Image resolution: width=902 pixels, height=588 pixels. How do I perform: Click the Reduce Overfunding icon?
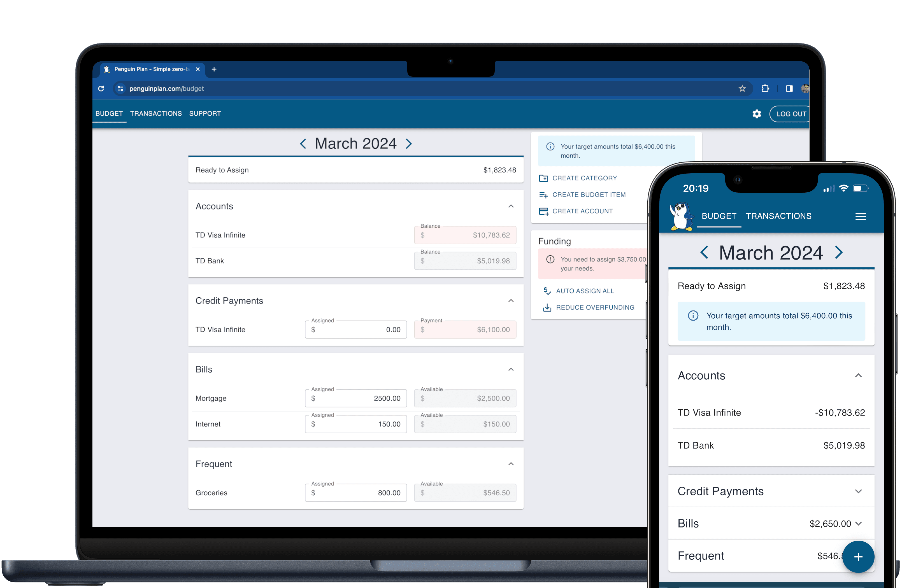[546, 308]
